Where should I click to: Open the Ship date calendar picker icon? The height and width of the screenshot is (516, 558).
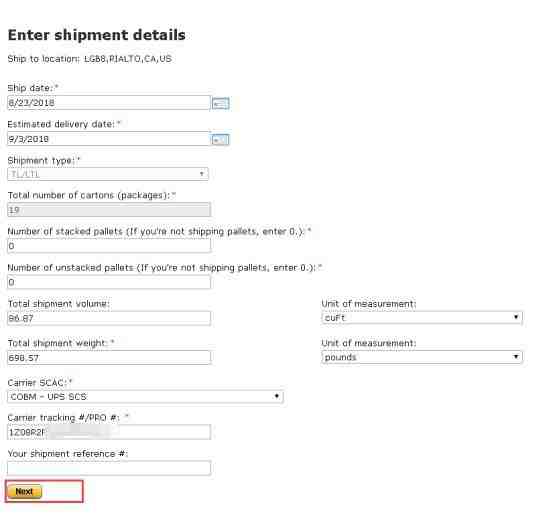(220, 104)
